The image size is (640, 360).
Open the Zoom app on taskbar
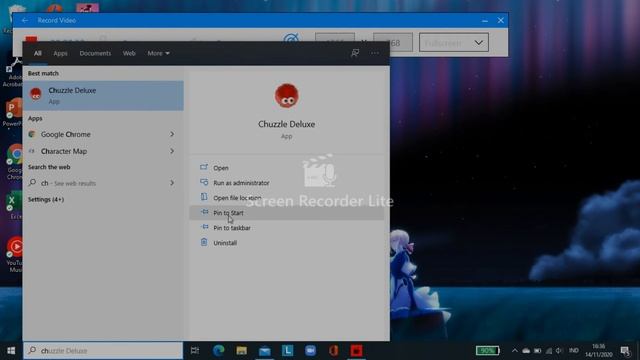point(311,351)
